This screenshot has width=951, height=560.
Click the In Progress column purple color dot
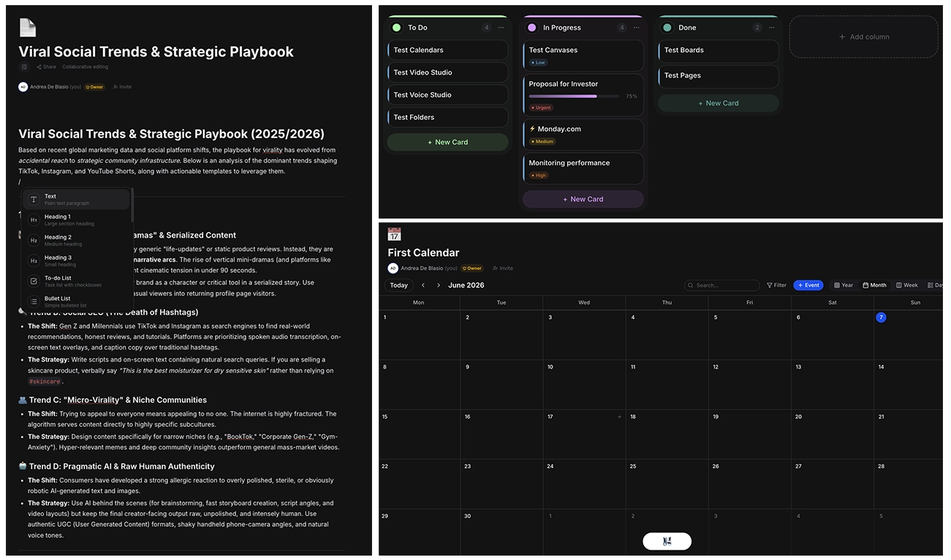pos(531,28)
